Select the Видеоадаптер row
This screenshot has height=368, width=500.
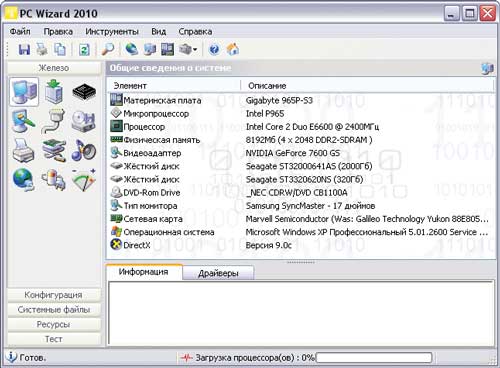[x=300, y=153]
